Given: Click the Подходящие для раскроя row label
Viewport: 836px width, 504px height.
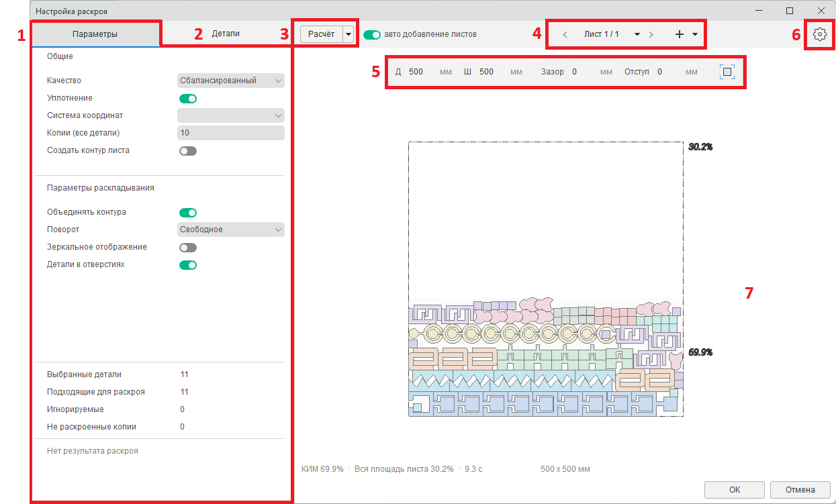Looking at the screenshot, I should coord(96,392).
